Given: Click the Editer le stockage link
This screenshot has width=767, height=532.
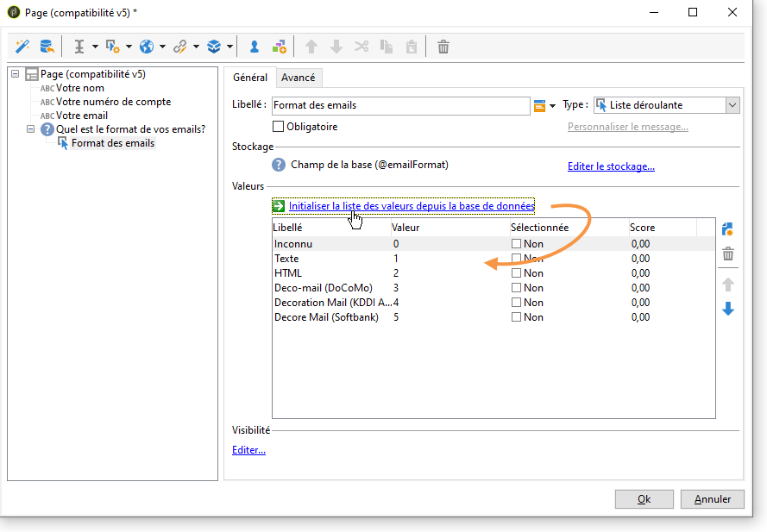Looking at the screenshot, I should tap(610, 166).
